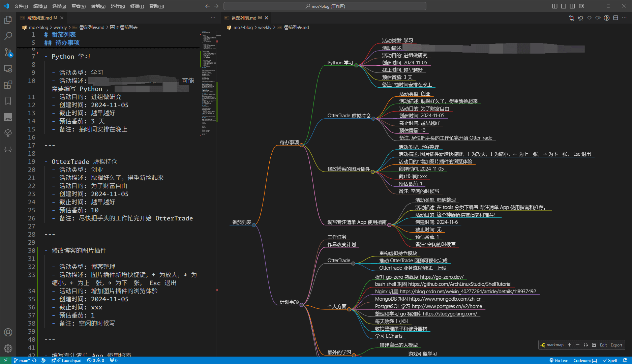
Task: Open the 编辑(E) menu
Action: (x=40, y=6)
